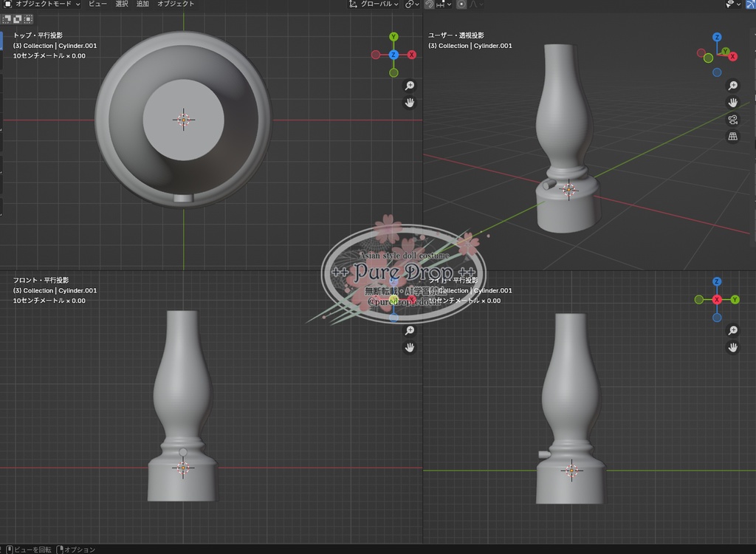This screenshot has width=756, height=554.
Task: Click the ユーザー・透視投影 viewport label
Action: [456, 35]
